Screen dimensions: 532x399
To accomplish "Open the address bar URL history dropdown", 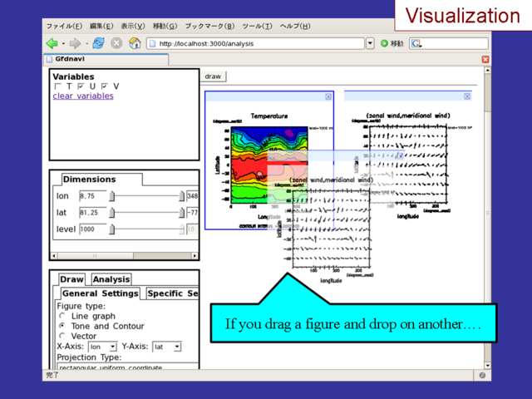I will click(370, 43).
